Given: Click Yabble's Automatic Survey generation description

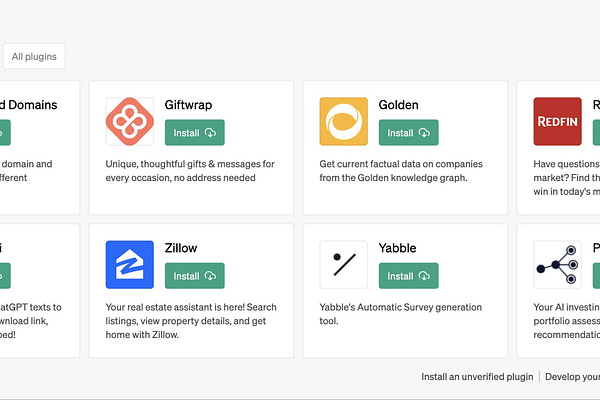Looking at the screenshot, I should (x=401, y=314).
